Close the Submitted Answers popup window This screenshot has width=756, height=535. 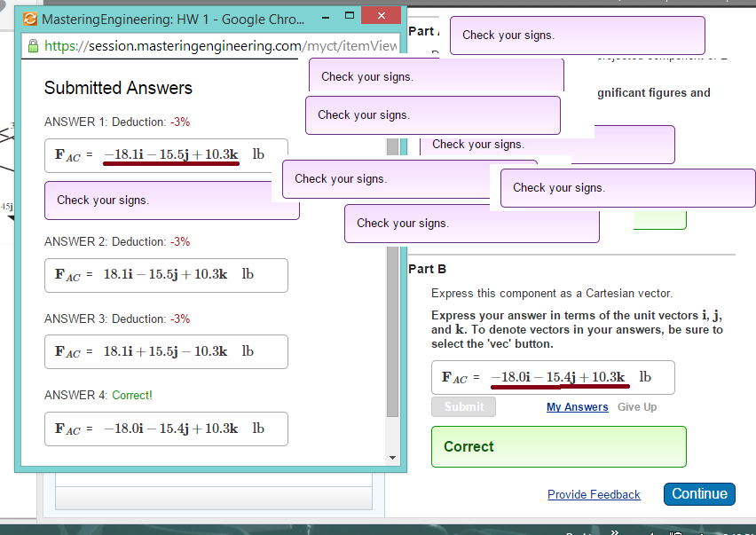tap(381, 16)
